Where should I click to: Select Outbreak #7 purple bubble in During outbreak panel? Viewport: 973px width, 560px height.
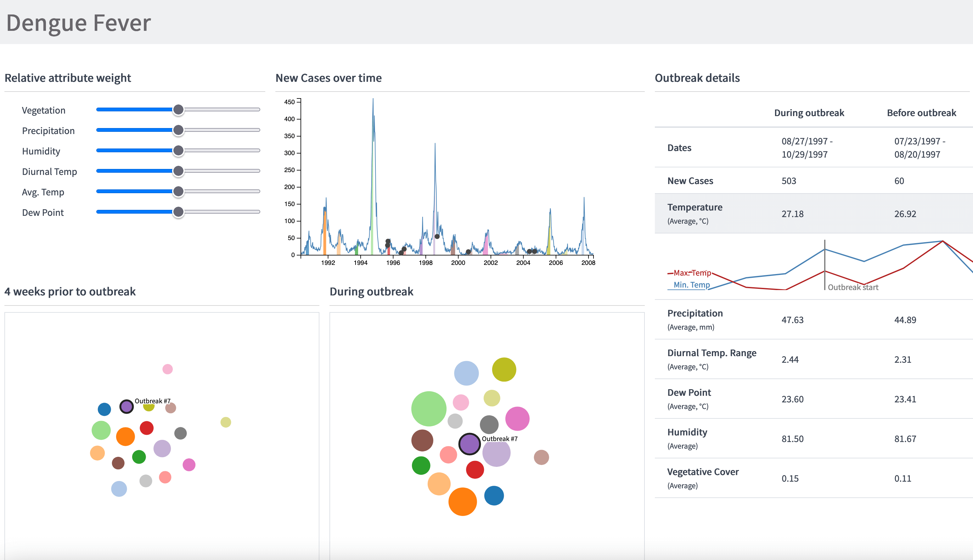point(469,444)
